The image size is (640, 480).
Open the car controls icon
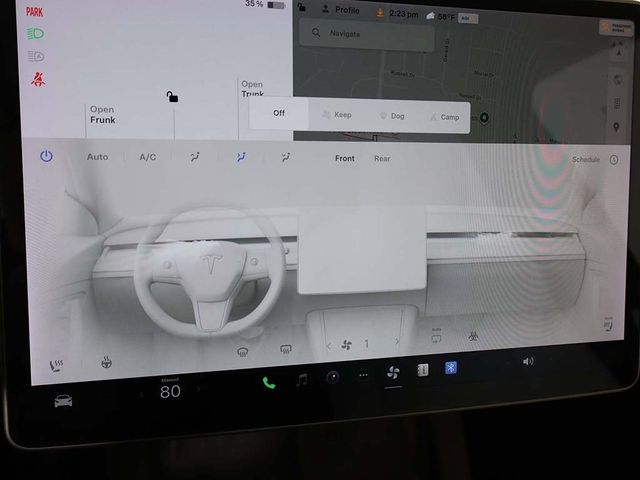click(x=63, y=400)
